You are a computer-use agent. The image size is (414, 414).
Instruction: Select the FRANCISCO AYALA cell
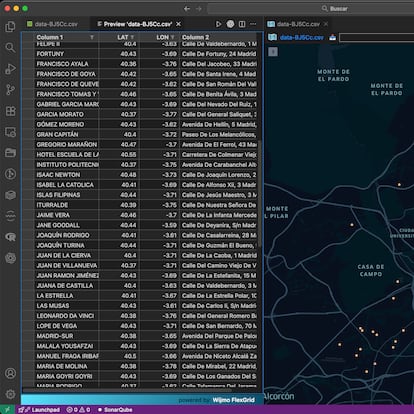pos(67,64)
